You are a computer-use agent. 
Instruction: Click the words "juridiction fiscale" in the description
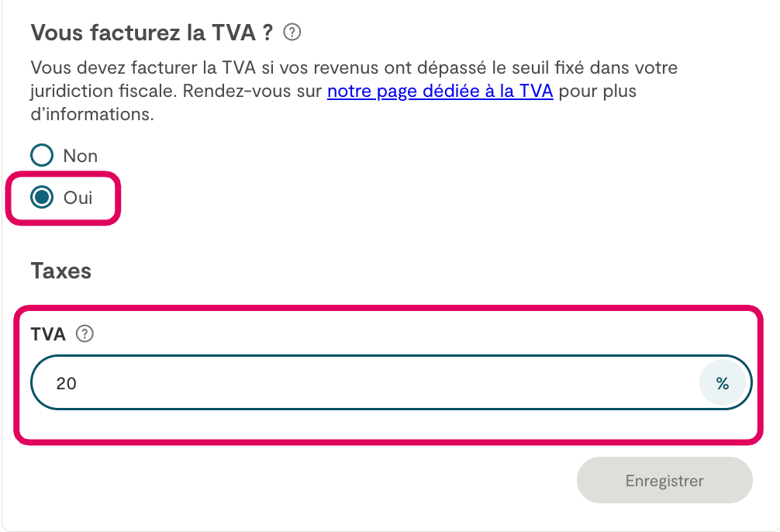pyautogui.click(x=104, y=92)
